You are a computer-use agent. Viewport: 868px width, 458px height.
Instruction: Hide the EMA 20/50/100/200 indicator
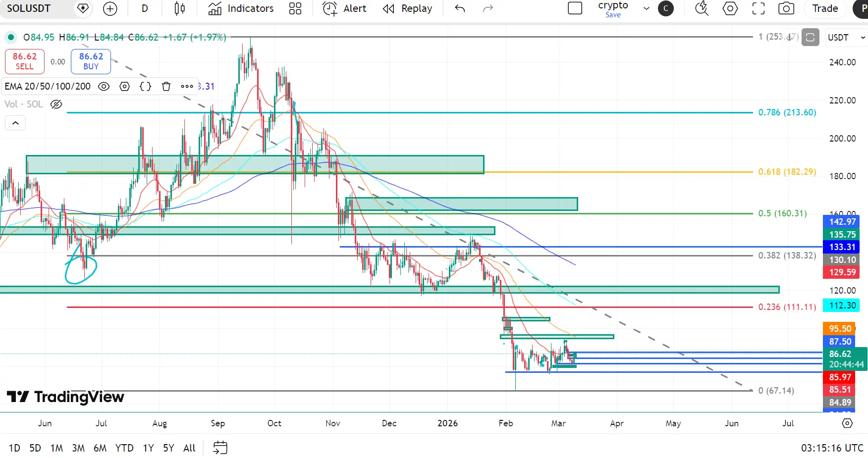pos(104,87)
